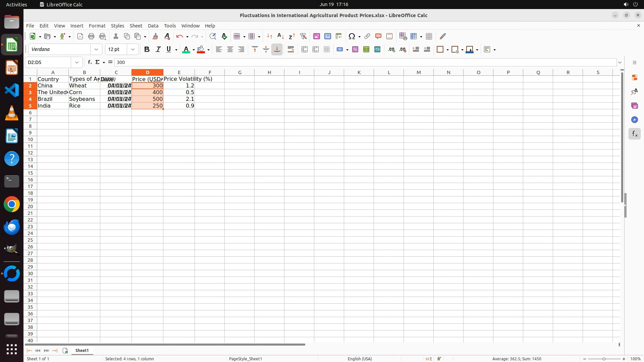The width and height of the screenshot is (644, 362).
Task: Select the Sheet1 tab
Action: click(x=82, y=350)
